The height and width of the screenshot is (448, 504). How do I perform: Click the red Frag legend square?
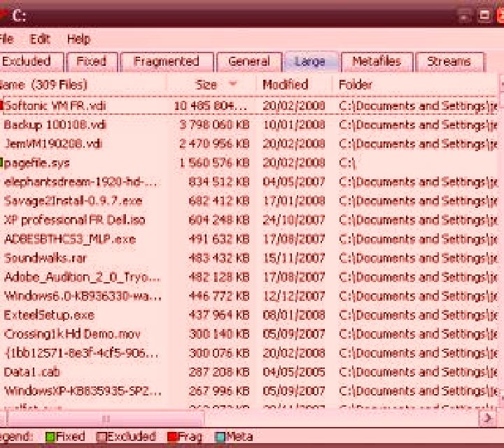click(172, 437)
